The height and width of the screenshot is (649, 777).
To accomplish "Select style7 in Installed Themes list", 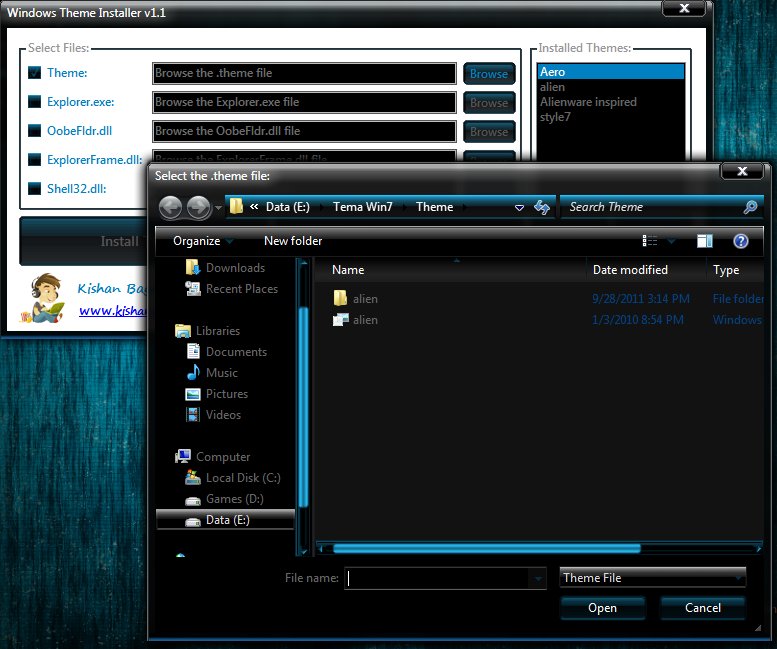I will click(610, 117).
